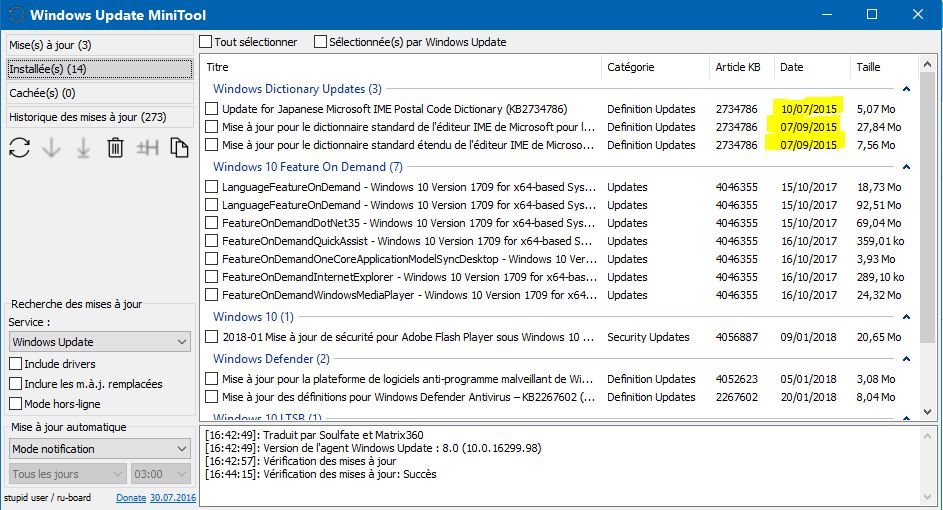This screenshot has height=510, width=943.
Task: Select first LanguageFeatureOnDemand row sized 18,73 Mo
Action: pos(561,187)
